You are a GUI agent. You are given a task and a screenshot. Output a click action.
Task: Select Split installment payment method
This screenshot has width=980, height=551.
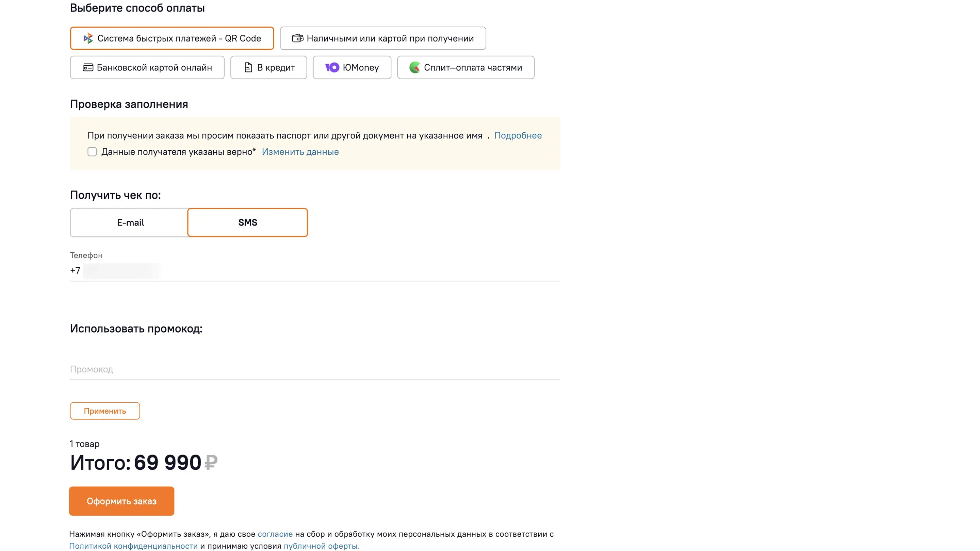coord(465,68)
